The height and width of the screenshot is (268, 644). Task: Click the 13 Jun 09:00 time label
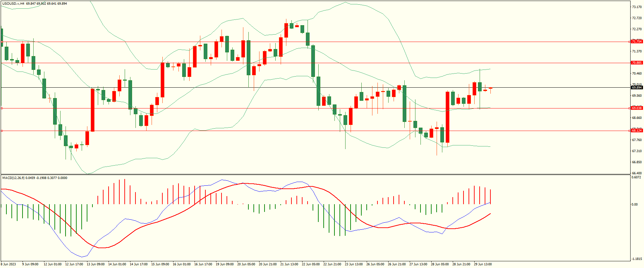[95, 264]
